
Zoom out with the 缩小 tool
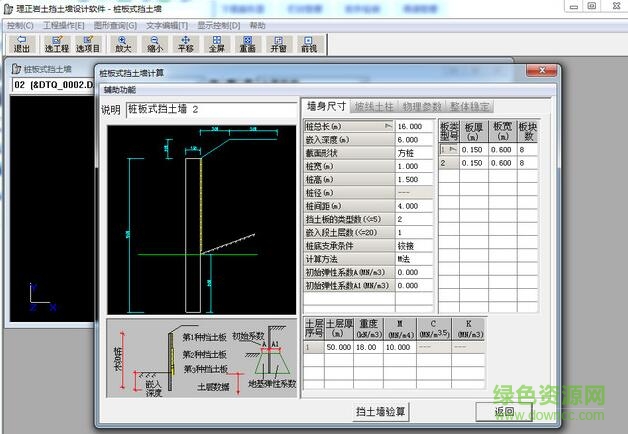coord(154,43)
